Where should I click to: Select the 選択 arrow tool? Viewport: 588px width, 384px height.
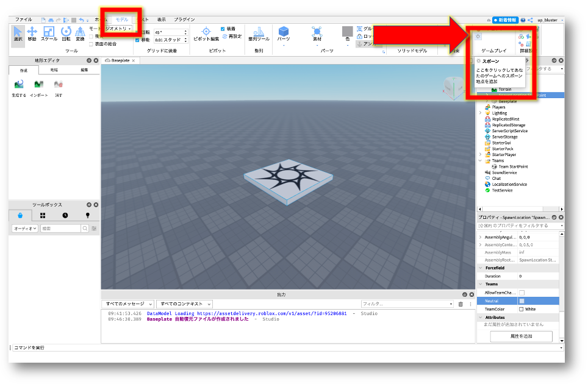tap(18, 33)
